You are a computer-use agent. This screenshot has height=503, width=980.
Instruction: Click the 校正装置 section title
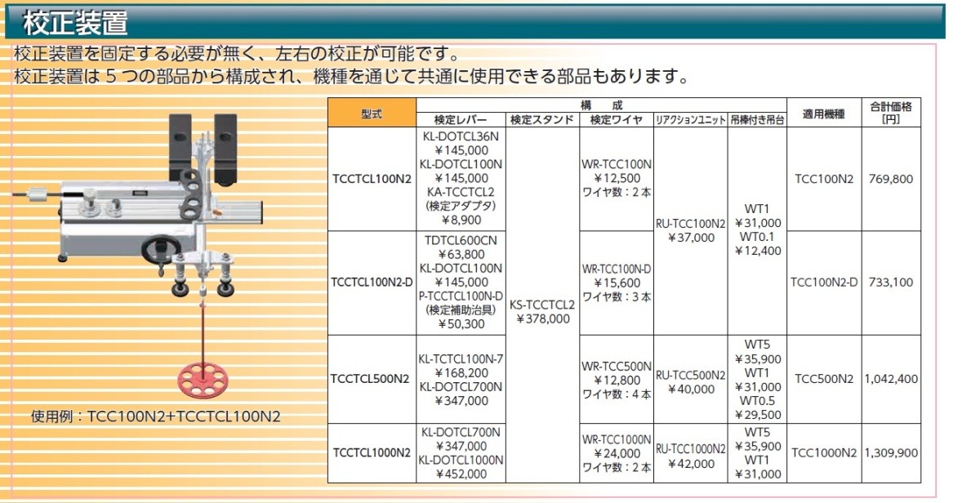[x=75, y=22]
